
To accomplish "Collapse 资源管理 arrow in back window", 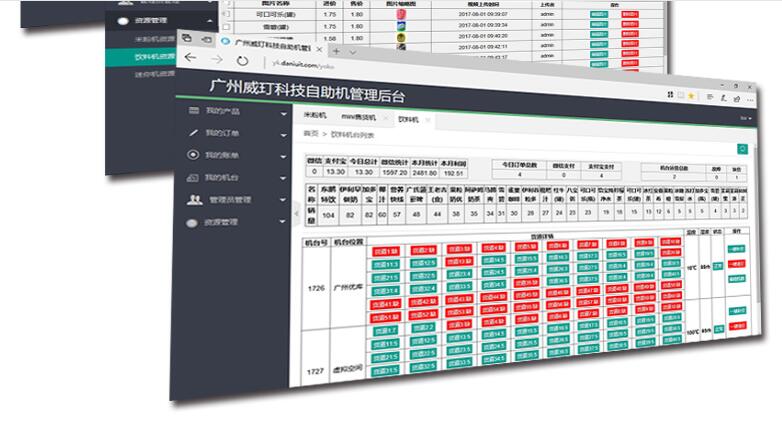I will (x=210, y=21).
